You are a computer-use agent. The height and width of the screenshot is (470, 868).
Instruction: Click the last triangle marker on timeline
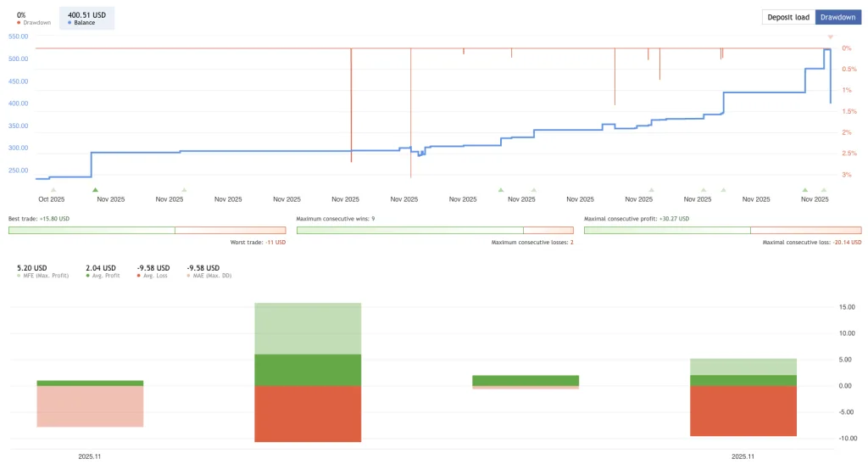(x=823, y=190)
